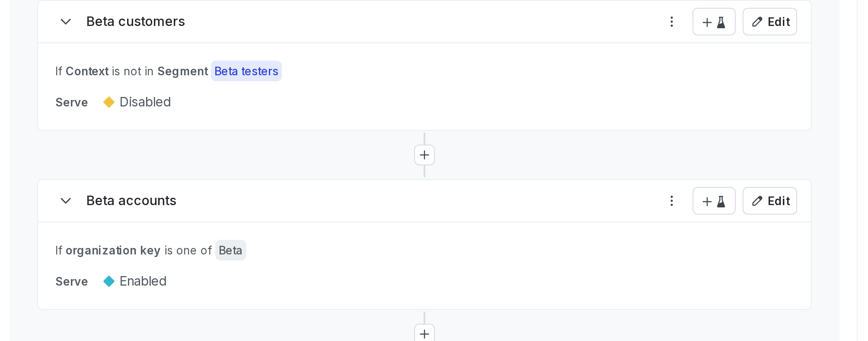Click the pencil icon in Beta customers Edit button

point(756,22)
